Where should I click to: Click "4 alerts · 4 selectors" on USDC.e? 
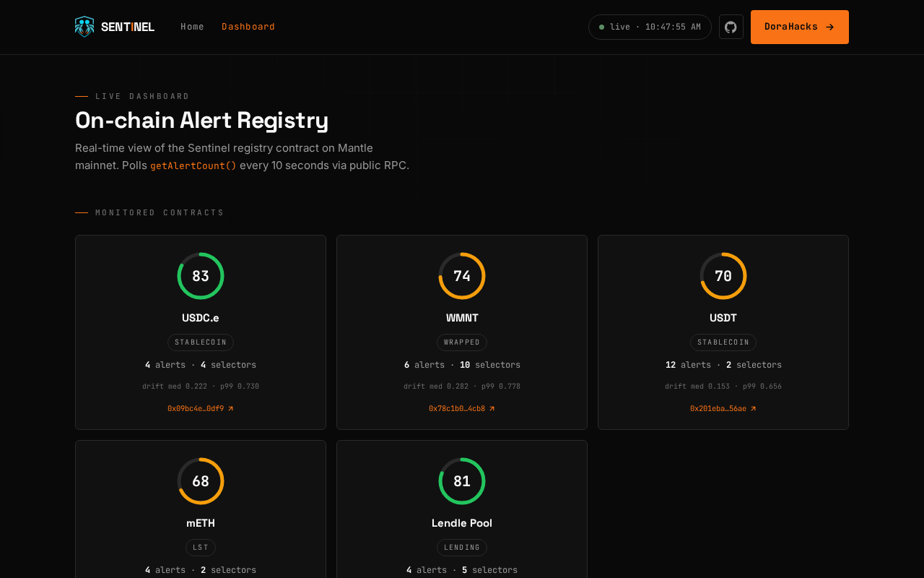coord(201,365)
